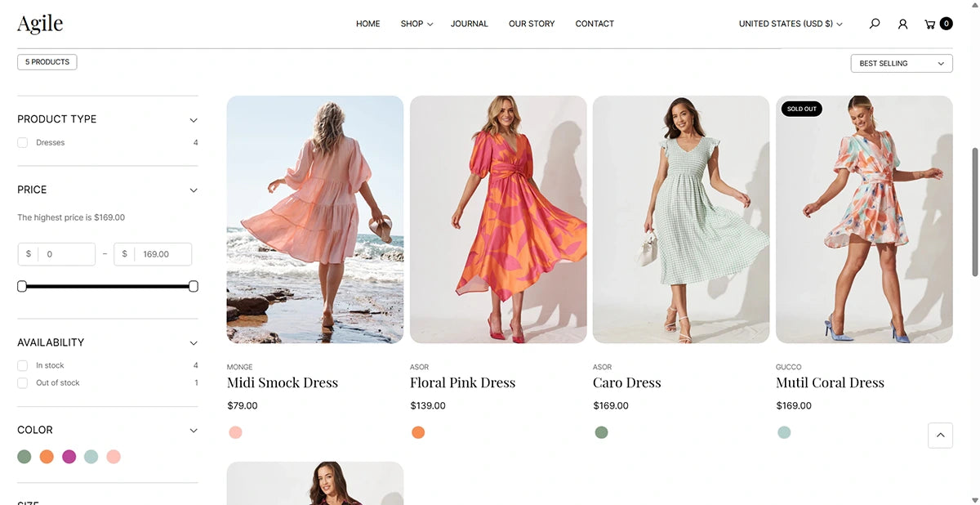Open the Mutil Coral Dress product image

click(864, 219)
